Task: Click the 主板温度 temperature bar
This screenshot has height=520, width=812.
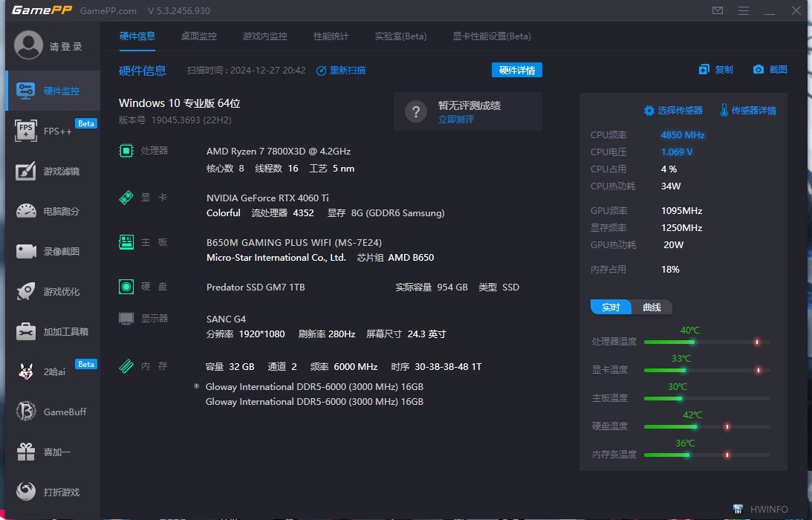Action: pos(707,398)
